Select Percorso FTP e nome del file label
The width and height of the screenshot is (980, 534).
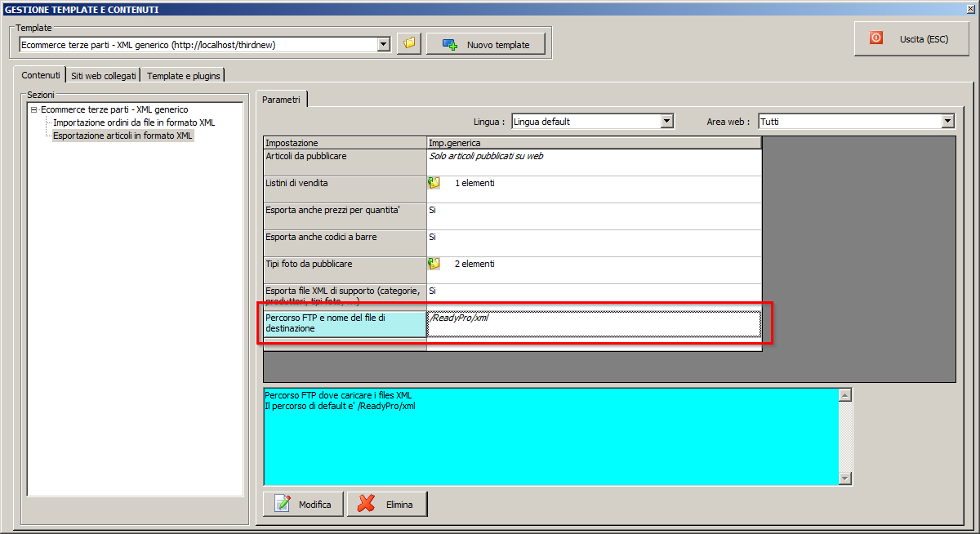345,324
